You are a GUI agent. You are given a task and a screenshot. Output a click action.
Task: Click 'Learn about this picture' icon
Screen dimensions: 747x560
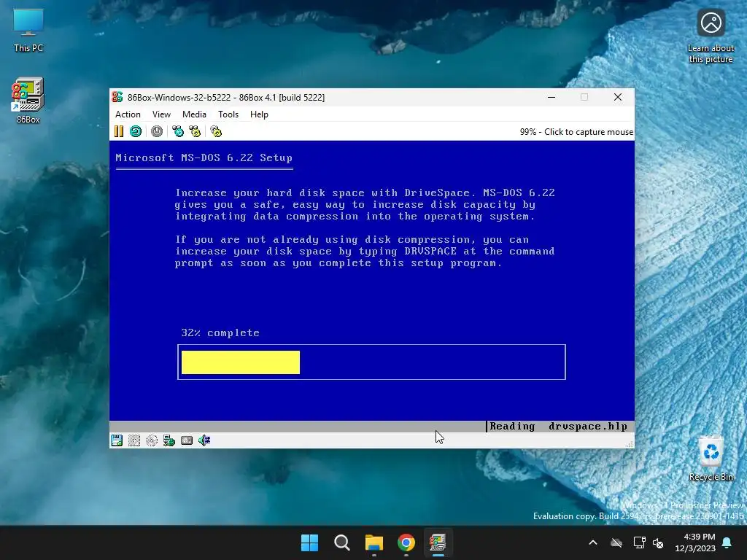pyautogui.click(x=711, y=36)
